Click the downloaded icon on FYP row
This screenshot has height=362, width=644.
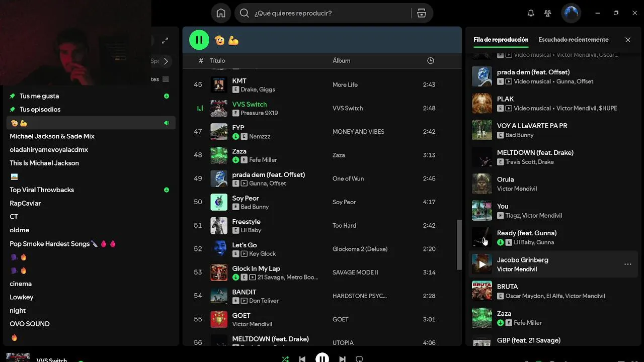click(x=235, y=136)
